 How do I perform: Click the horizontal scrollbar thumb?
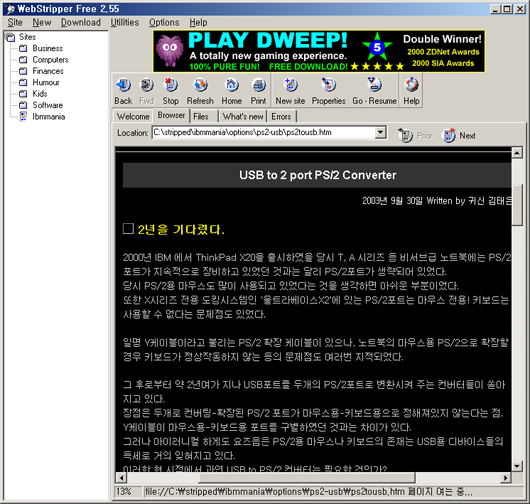pos(307,478)
